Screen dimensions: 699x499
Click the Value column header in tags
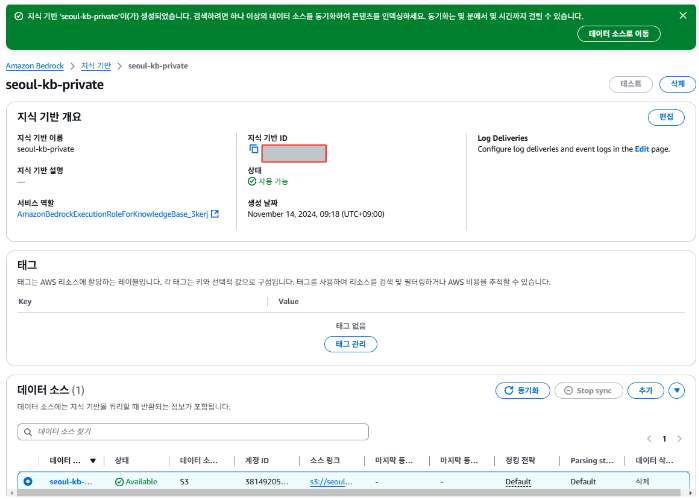[x=288, y=301]
